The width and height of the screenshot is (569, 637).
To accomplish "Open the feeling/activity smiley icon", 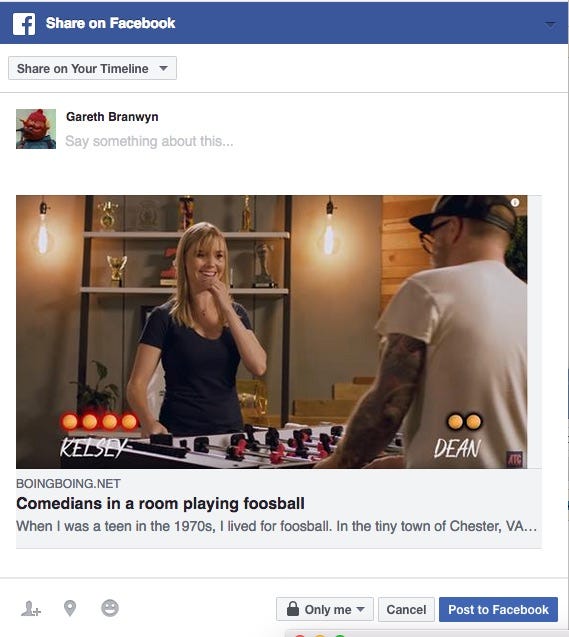I will pyautogui.click(x=110, y=608).
